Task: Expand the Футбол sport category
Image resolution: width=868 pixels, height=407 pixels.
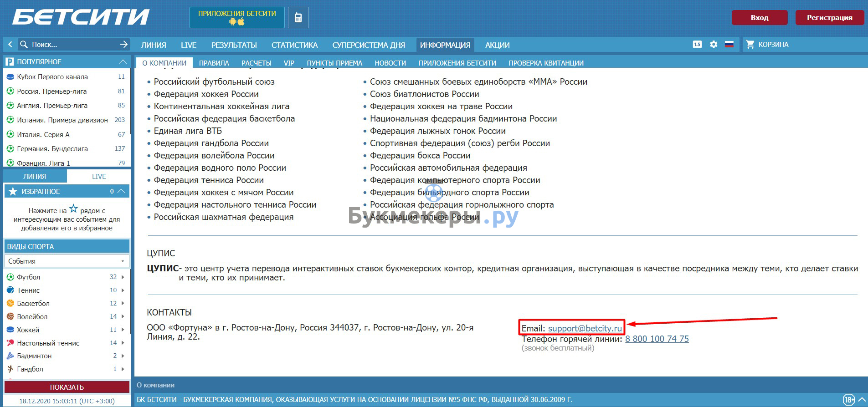Action: 123,277
